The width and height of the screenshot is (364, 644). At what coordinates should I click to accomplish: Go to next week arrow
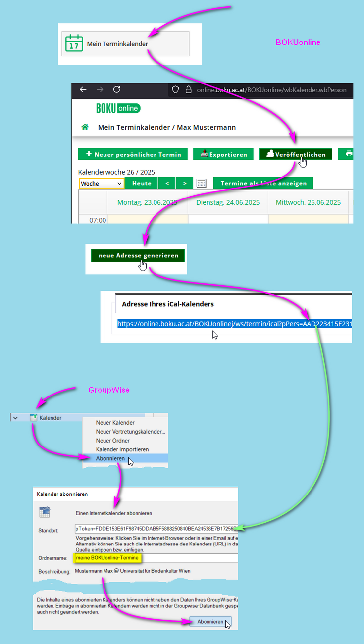tap(185, 183)
